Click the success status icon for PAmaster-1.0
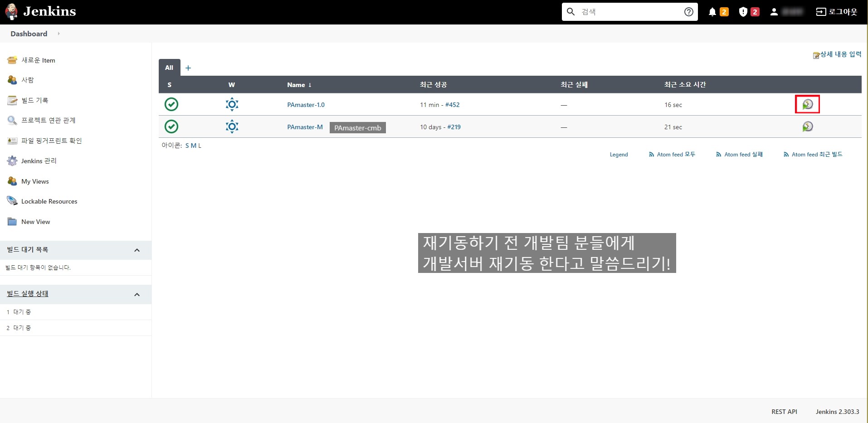 (171, 104)
